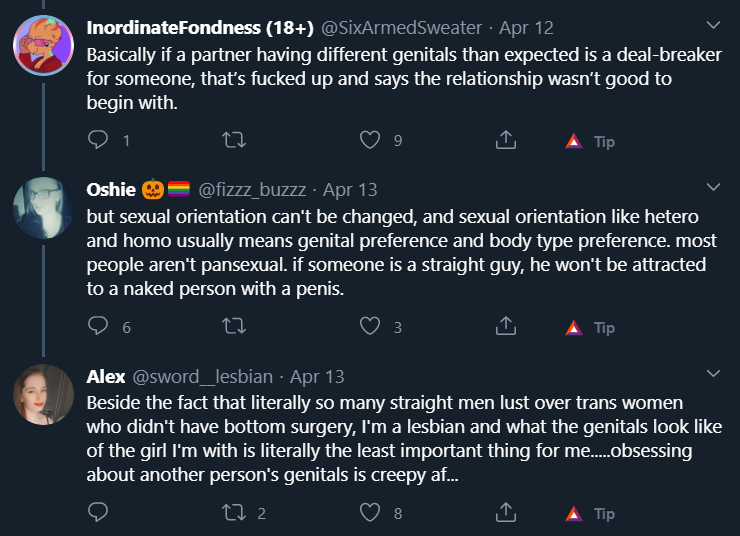Retweet the InordinateFondness tweet

tap(234, 140)
